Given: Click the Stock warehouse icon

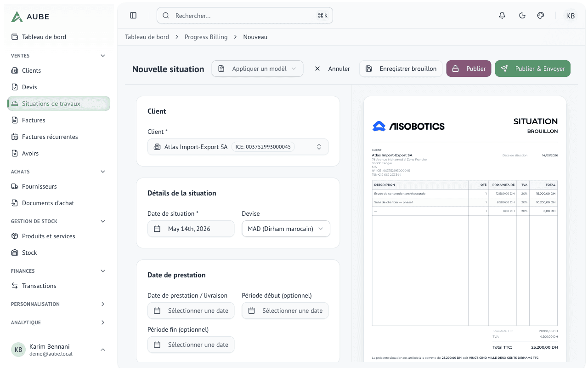Looking at the screenshot, I should [x=15, y=253].
